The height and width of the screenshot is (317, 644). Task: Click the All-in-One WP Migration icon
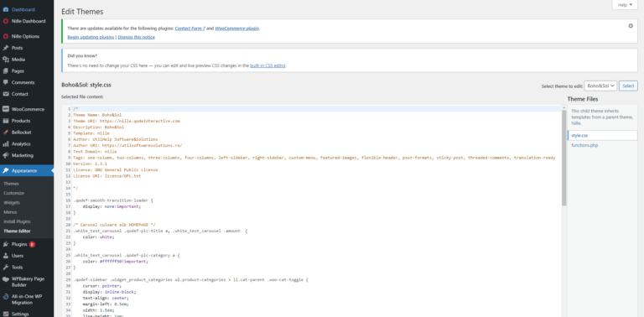(6, 297)
